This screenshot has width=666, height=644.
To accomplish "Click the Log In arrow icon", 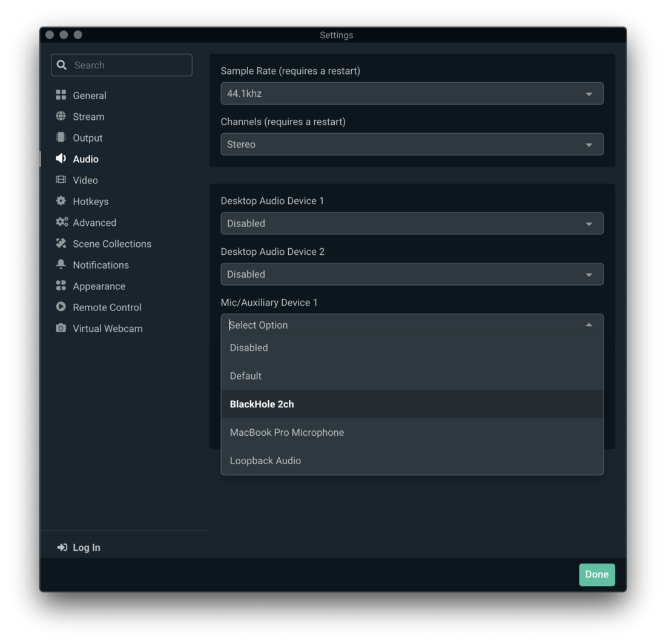I will pos(62,547).
